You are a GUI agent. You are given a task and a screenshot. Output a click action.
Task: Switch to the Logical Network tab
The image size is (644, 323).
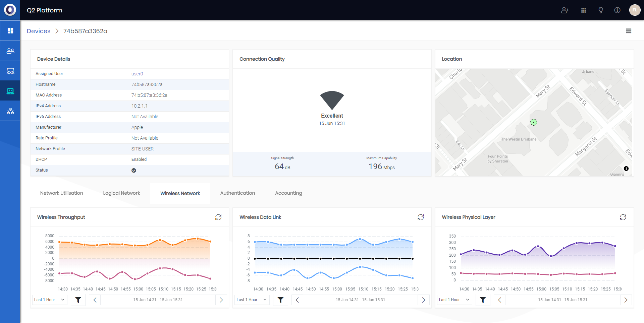pos(121,193)
